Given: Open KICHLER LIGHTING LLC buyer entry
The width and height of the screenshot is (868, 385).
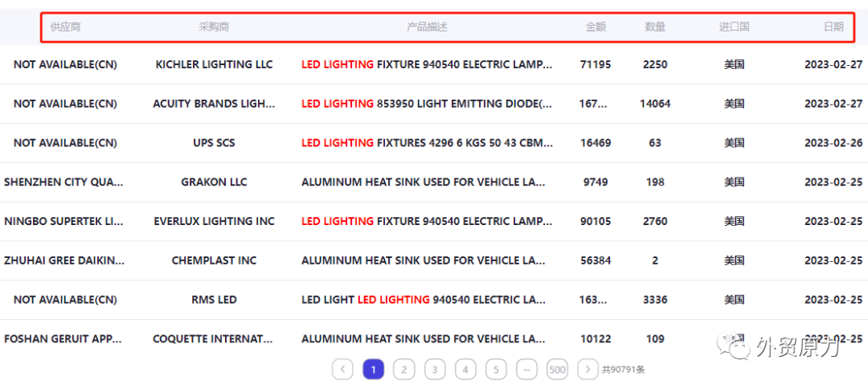Looking at the screenshot, I should 215,64.
